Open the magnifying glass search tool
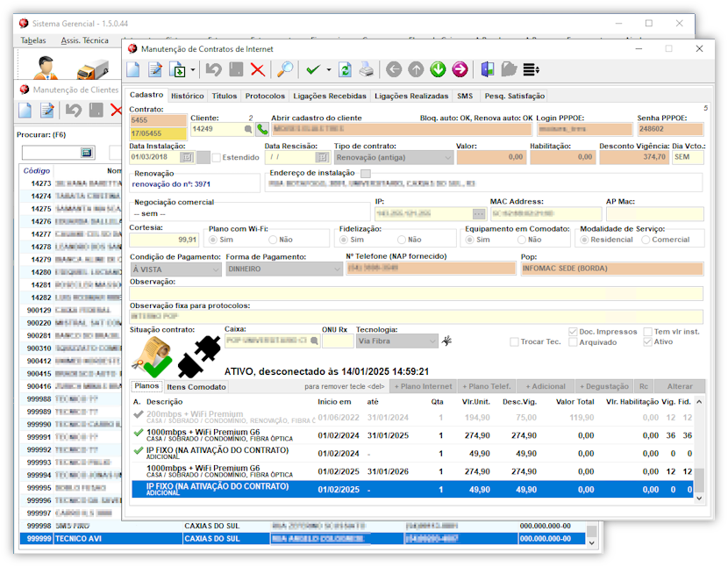The width and height of the screenshot is (728, 567). [x=286, y=70]
